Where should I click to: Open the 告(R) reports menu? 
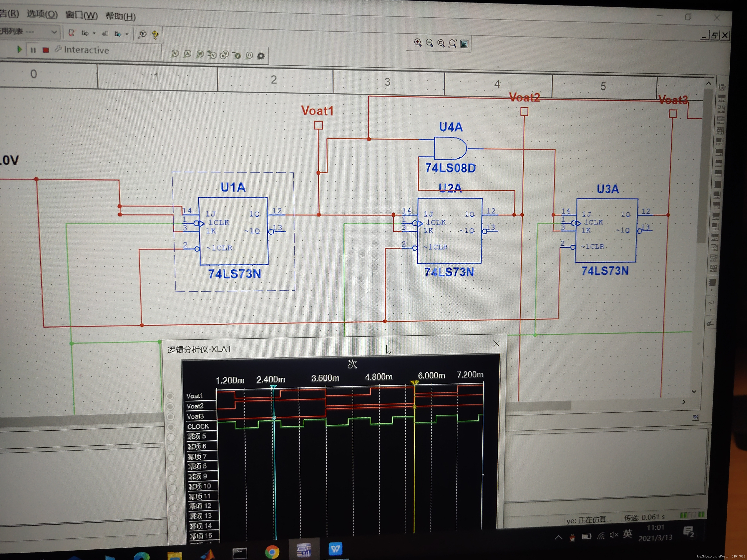(x=9, y=14)
